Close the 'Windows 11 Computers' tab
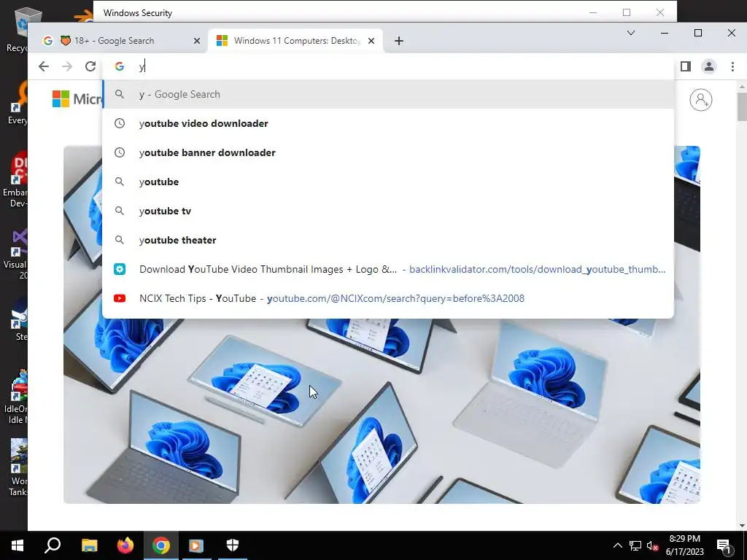The image size is (747, 560). coord(371,41)
